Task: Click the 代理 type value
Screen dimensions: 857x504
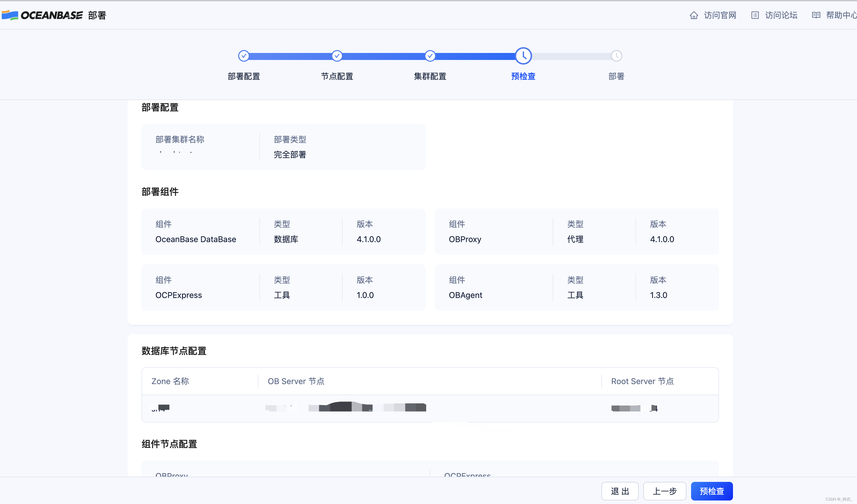Action: click(x=576, y=239)
